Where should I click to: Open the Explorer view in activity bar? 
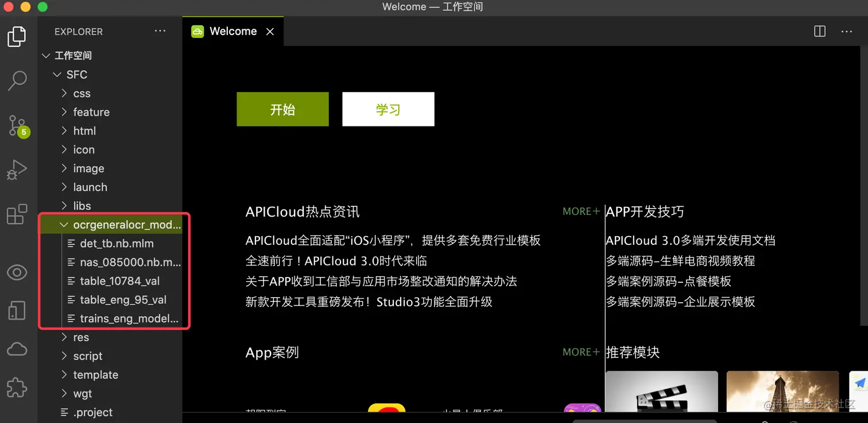[17, 37]
